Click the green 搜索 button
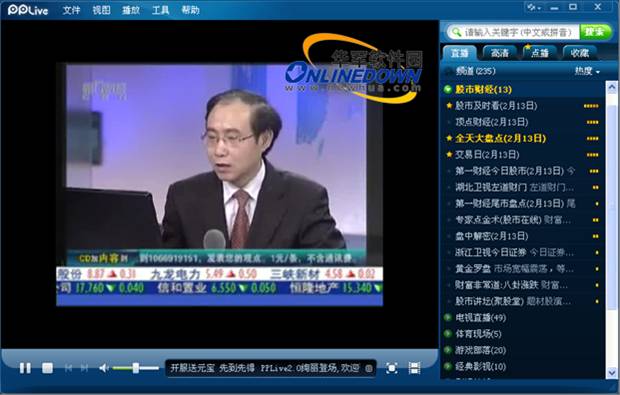Image resolution: width=620 pixels, height=395 pixels. [x=595, y=32]
